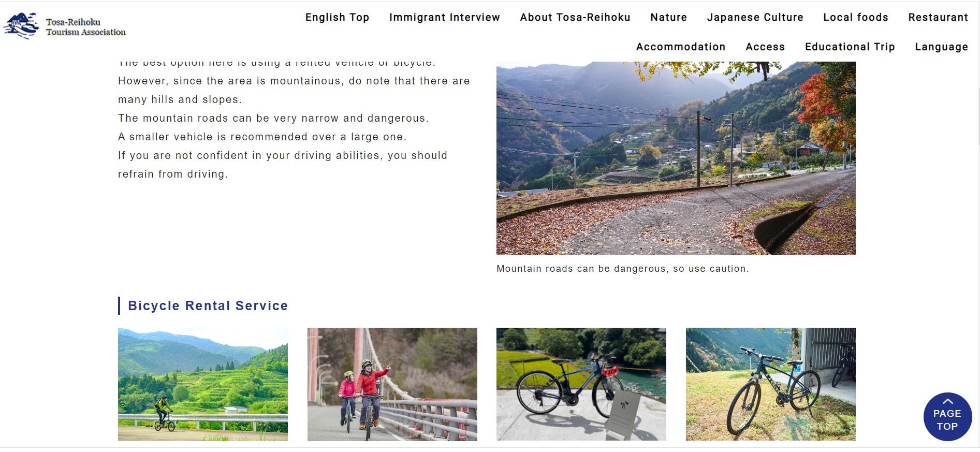Click the Access navigation link
Image resolution: width=980 pixels, height=452 pixels.
[765, 47]
